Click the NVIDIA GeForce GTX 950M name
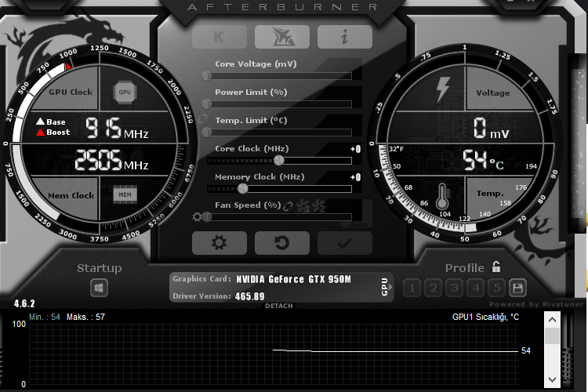 (x=294, y=279)
